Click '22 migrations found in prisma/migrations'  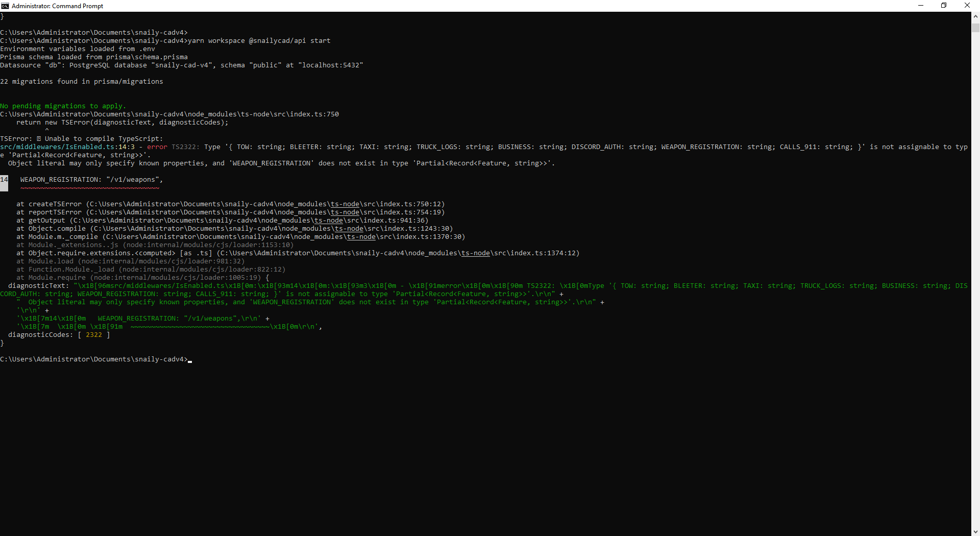(82, 82)
